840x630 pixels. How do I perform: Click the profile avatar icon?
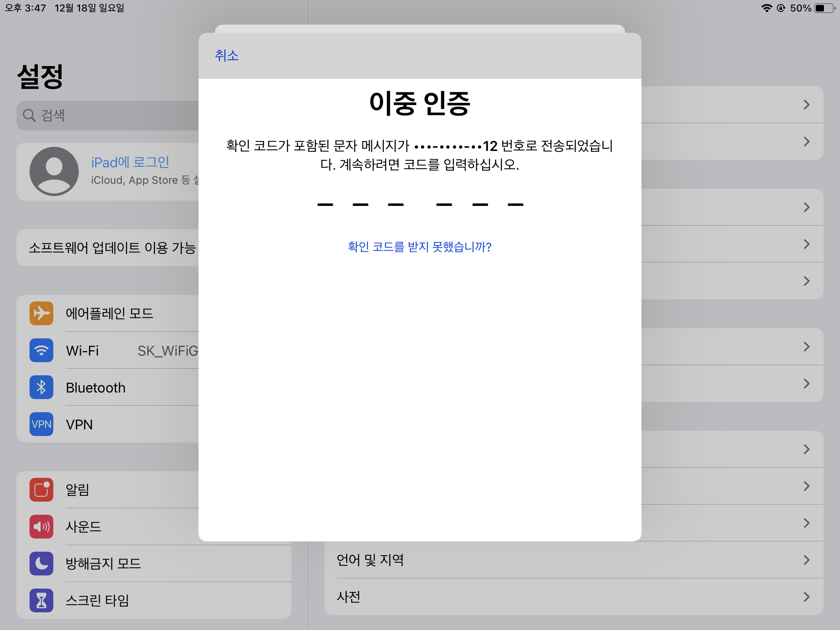click(54, 171)
